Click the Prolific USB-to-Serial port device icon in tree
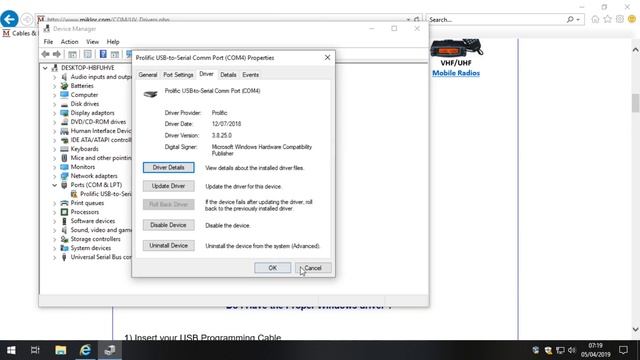 click(x=74, y=194)
